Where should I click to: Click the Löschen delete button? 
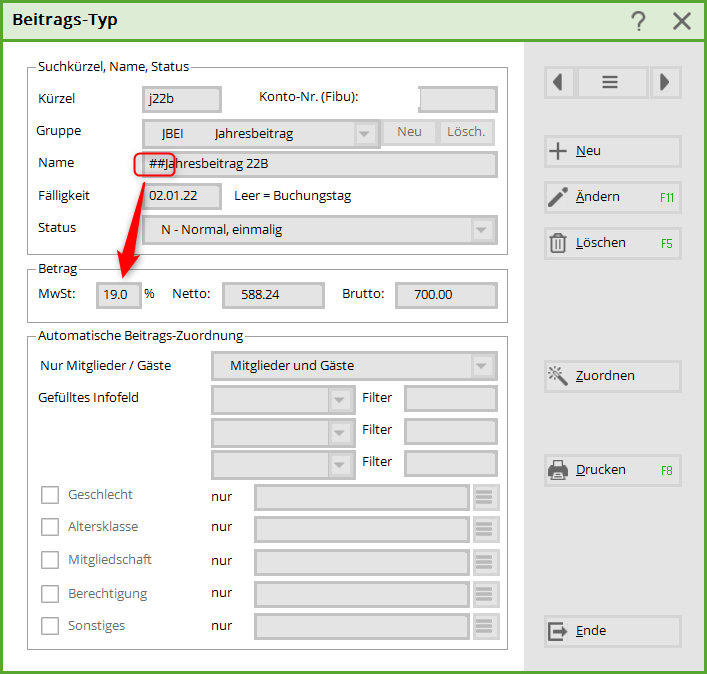pyautogui.click(x=612, y=243)
